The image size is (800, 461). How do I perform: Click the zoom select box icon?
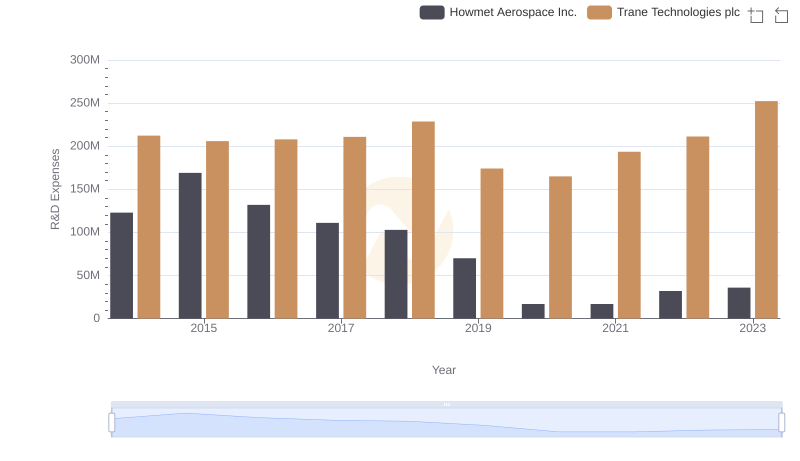point(756,15)
